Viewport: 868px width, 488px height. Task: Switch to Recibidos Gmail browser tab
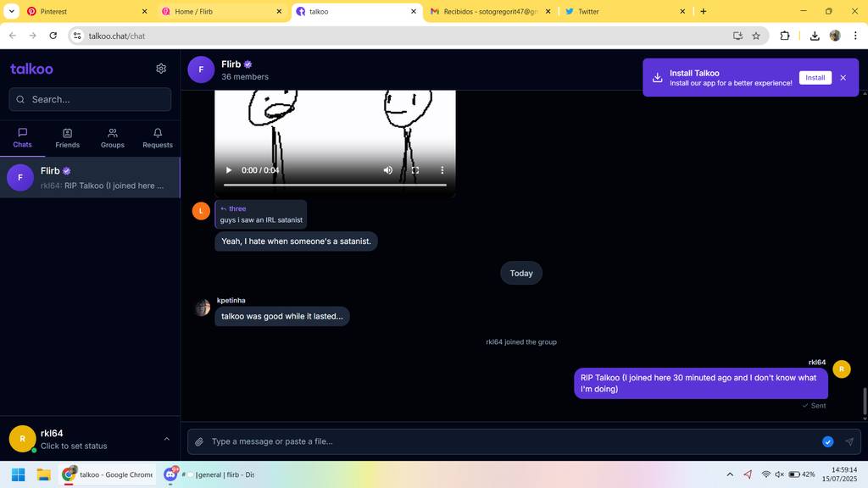click(x=491, y=11)
